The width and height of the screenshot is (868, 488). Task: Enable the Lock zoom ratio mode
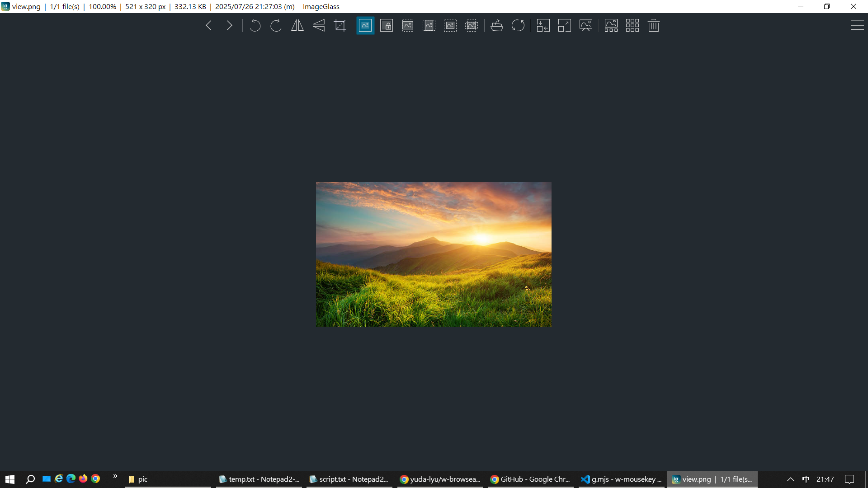coord(387,26)
